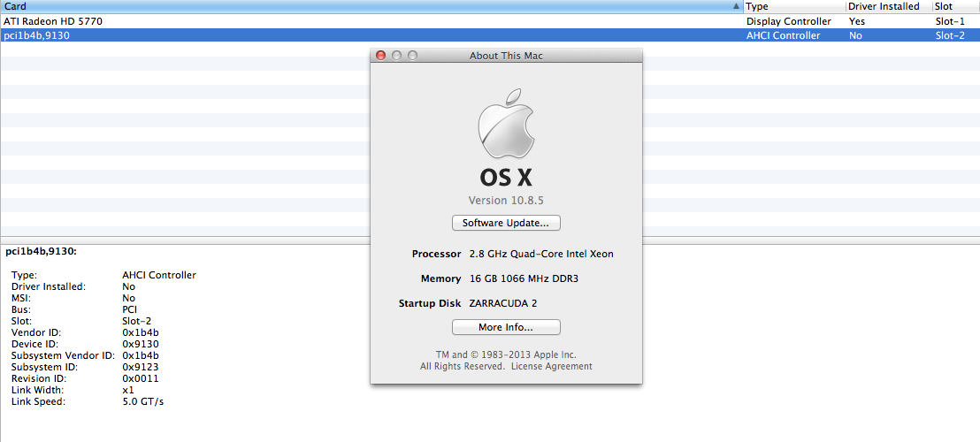980x442 pixels.
Task: Click the pci1b4b,9130: detail heading
Action: coord(42,252)
